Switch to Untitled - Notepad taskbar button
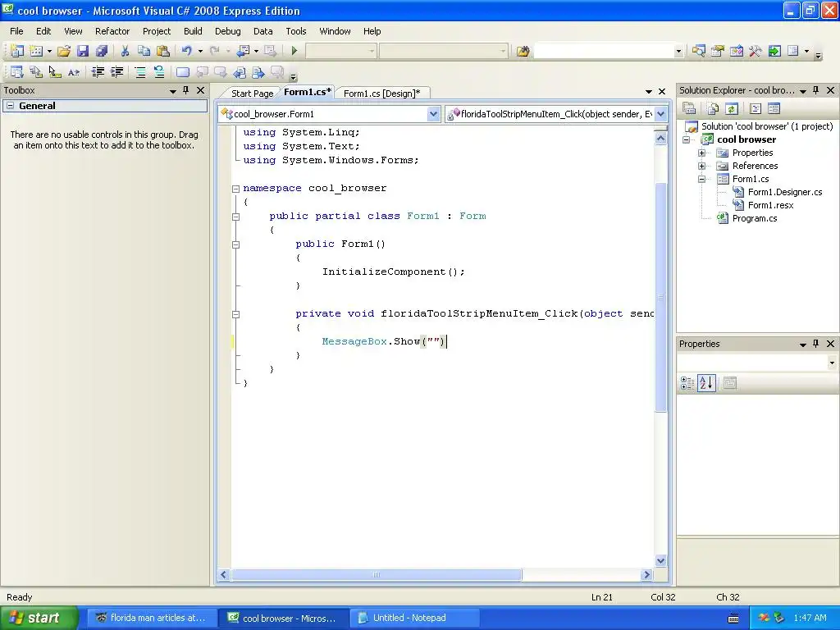Screen dimensions: 840x630 point(413,618)
